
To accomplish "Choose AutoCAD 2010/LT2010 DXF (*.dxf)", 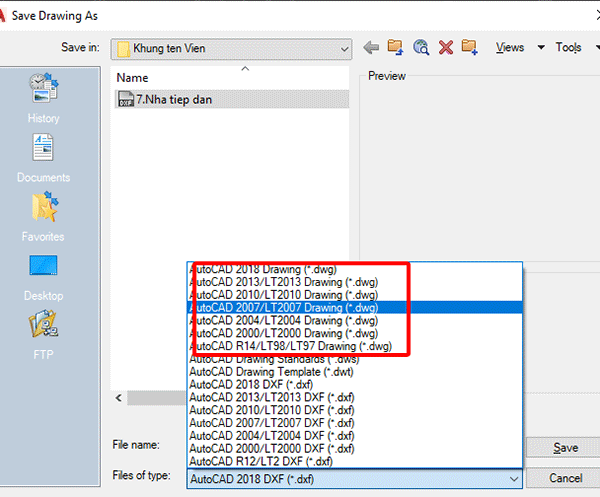I will pos(354,410).
